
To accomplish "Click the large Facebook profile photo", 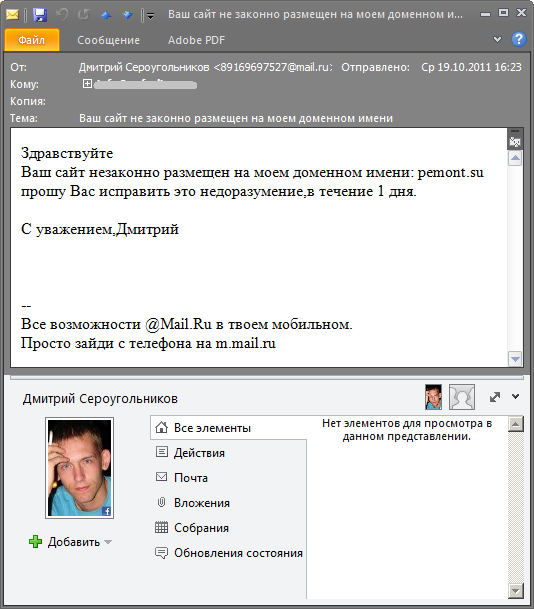I will [x=80, y=468].
